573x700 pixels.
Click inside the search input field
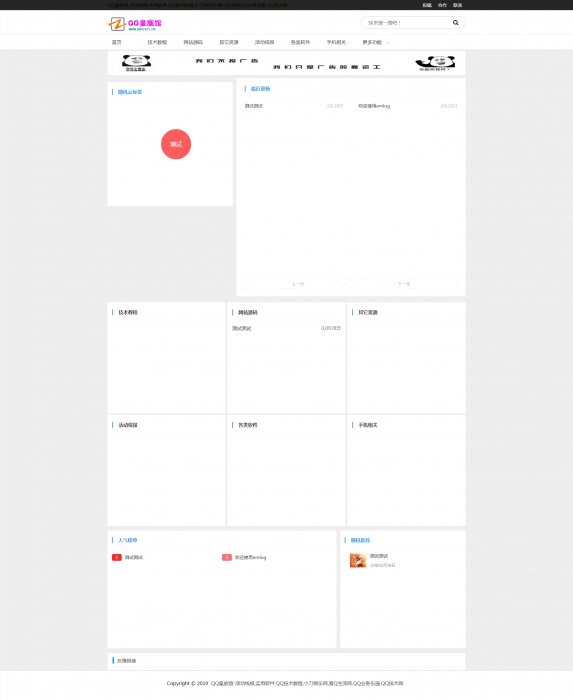(x=408, y=23)
